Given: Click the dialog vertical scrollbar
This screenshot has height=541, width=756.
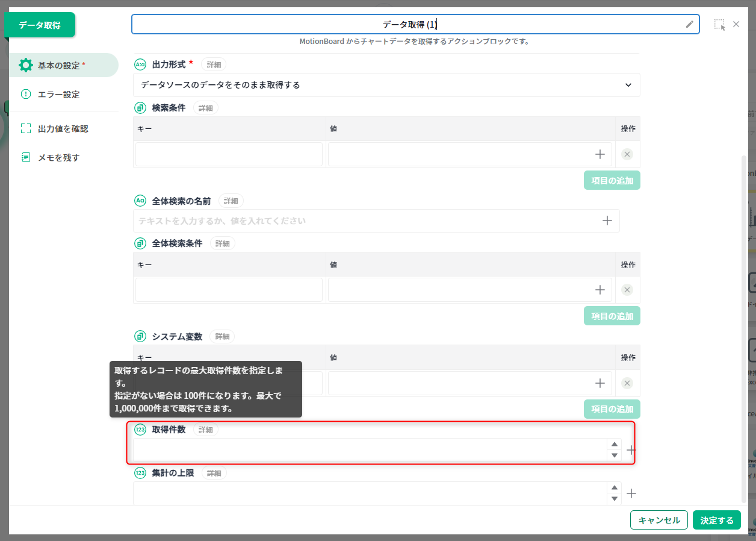Looking at the screenshot, I should 744,328.
